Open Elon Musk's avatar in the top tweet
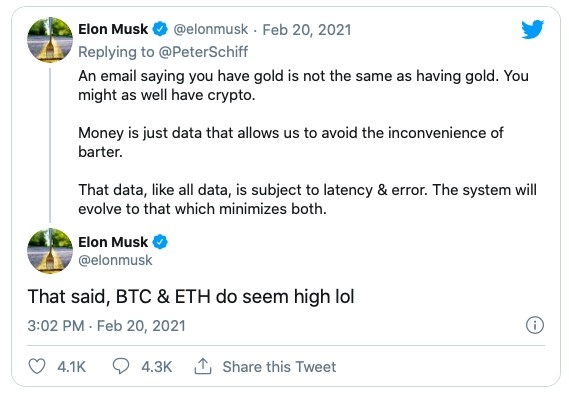Viewport: 569px width, 393px height. pos(50,40)
